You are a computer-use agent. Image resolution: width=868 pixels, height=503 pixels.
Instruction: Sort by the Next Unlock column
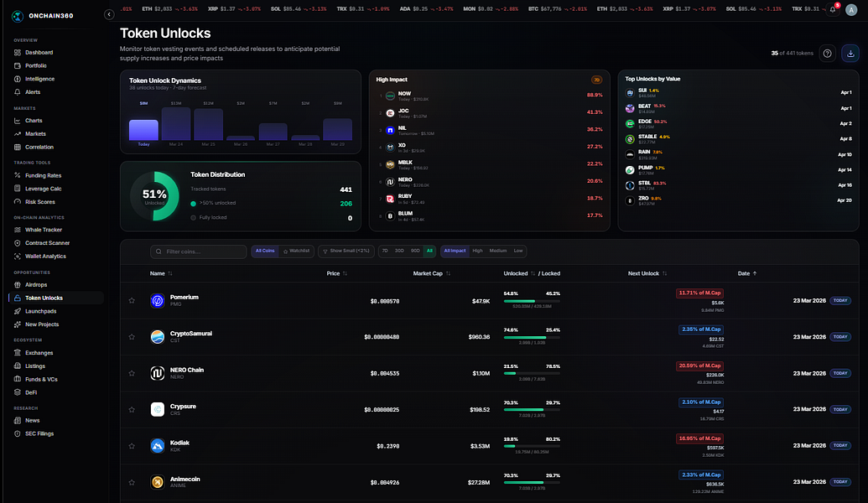click(647, 273)
